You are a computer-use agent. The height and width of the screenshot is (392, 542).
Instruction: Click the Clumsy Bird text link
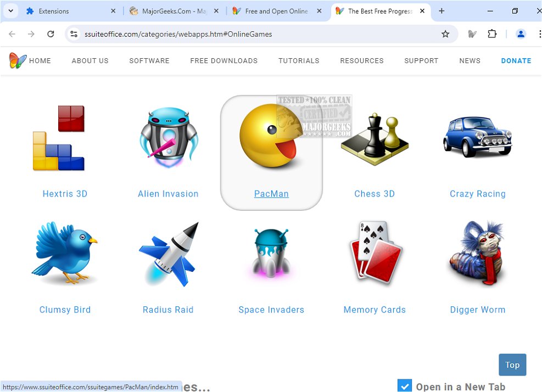coord(65,310)
